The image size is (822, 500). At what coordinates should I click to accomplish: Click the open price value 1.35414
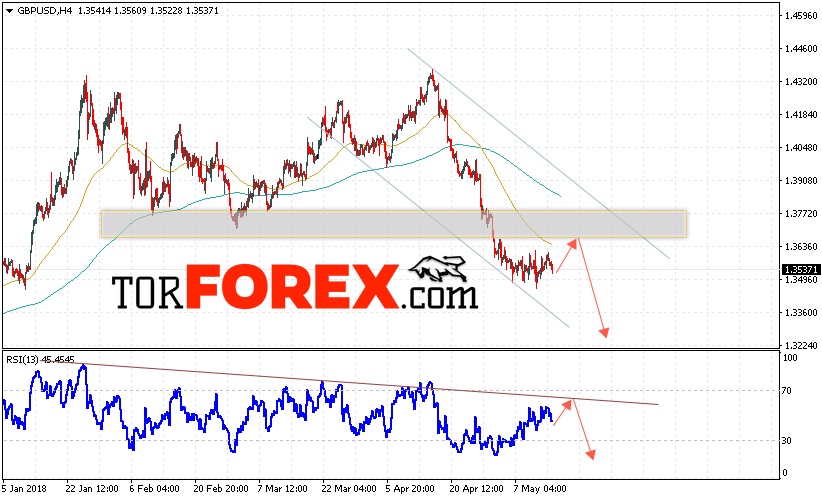click(x=94, y=10)
